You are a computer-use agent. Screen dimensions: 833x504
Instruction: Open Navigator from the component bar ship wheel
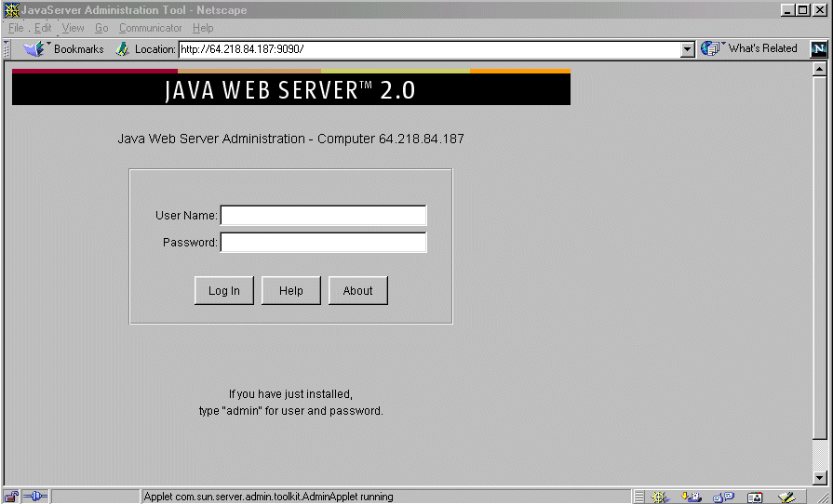point(659,497)
